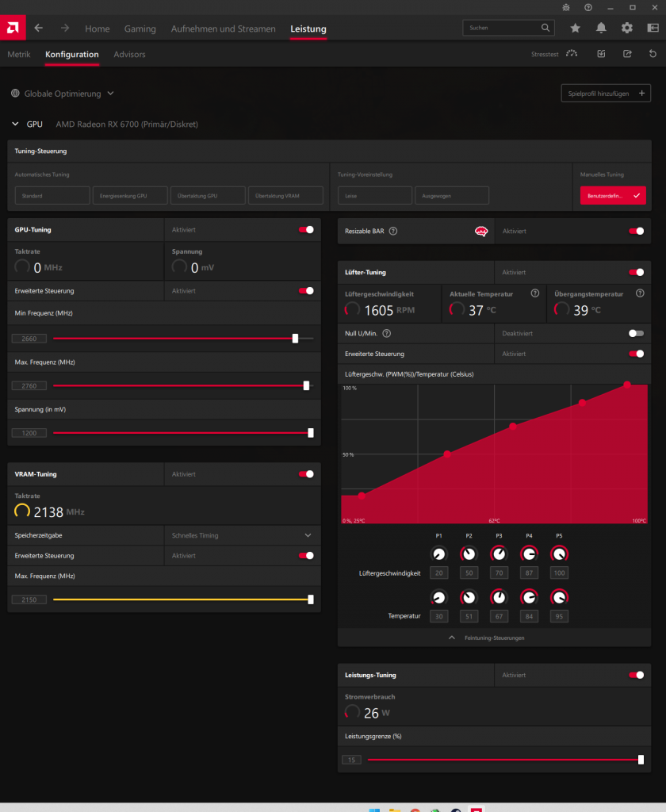This screenshot has width=666, height=812.
Task: Open the Home tab
Action: coord(98,29)
